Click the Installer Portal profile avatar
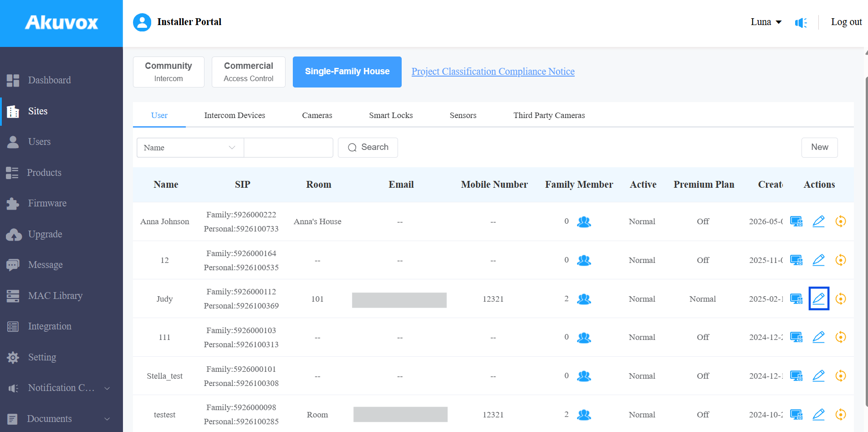This screenshot has height=432, width=868. (x=142, y=22)
